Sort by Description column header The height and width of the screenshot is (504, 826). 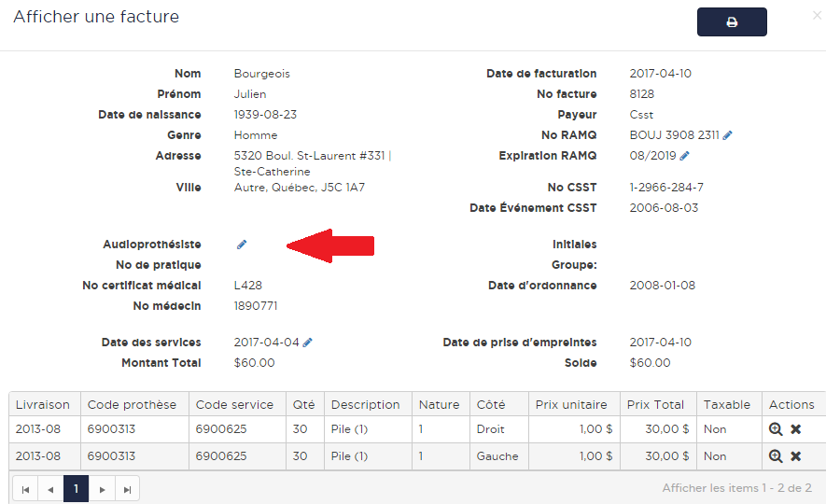[x=365, y=404]
